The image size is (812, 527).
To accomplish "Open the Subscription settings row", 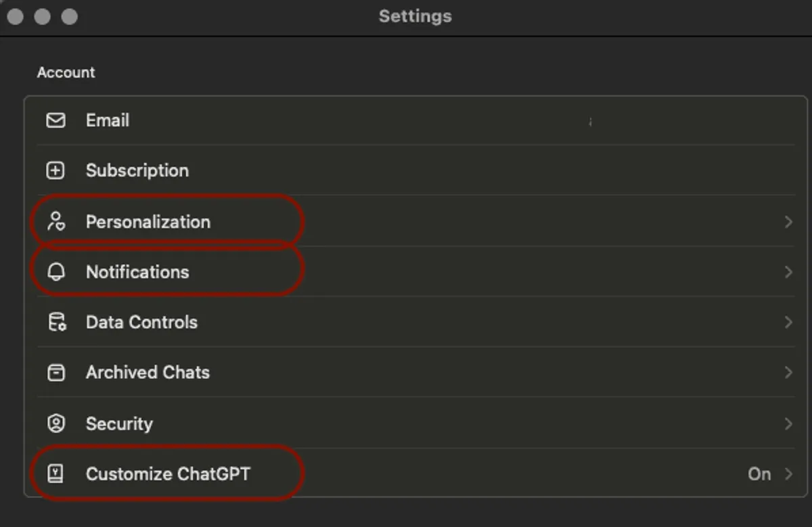I will pyautogui.click(x=137, y=170).
